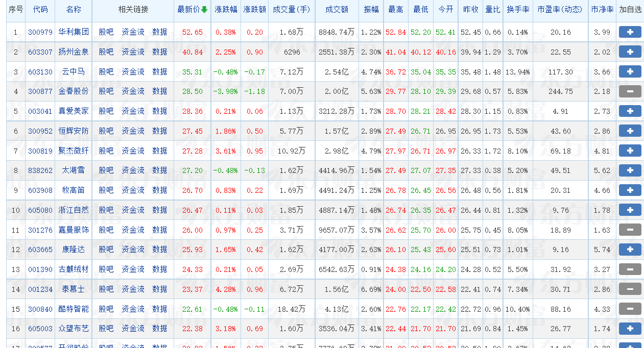Sort by 市净率 column header
644x348 pixels.
tap(602, 10)
